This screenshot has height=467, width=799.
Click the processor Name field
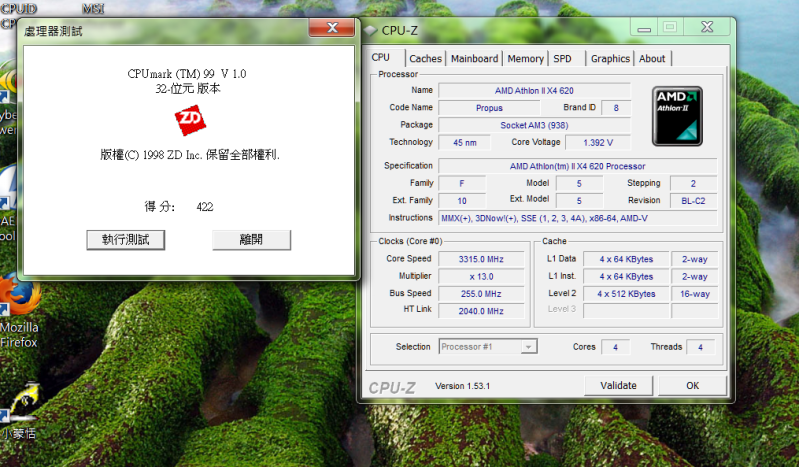534,90
